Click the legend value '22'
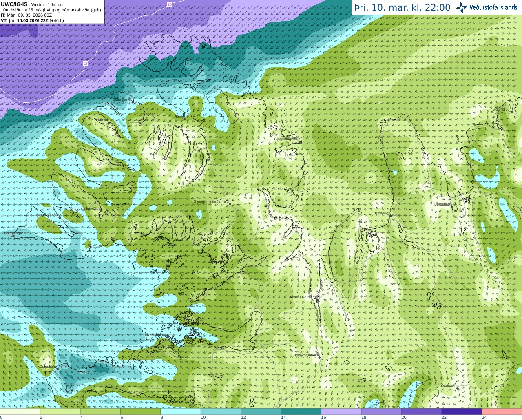 (x=444, y=417)
